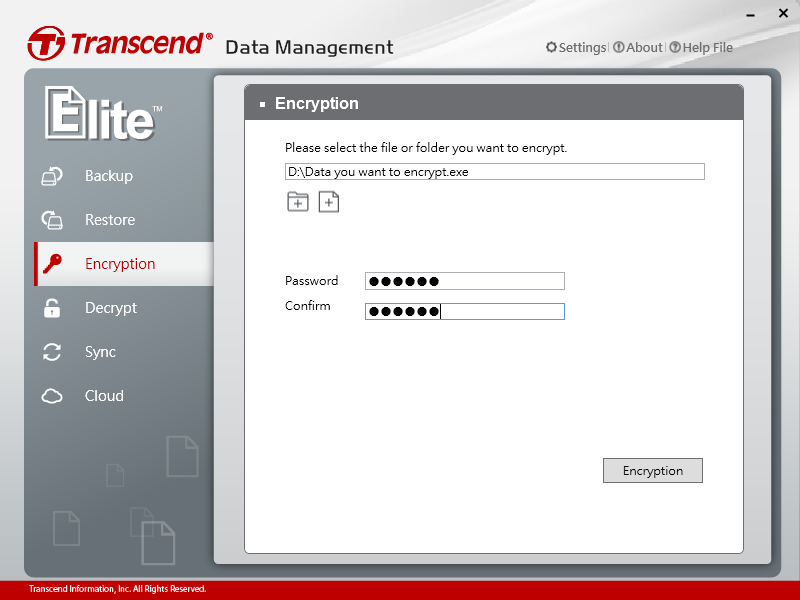Focus the Confirm password field
The height and width of the screenshot is (600, 800).
pos(464,311)
